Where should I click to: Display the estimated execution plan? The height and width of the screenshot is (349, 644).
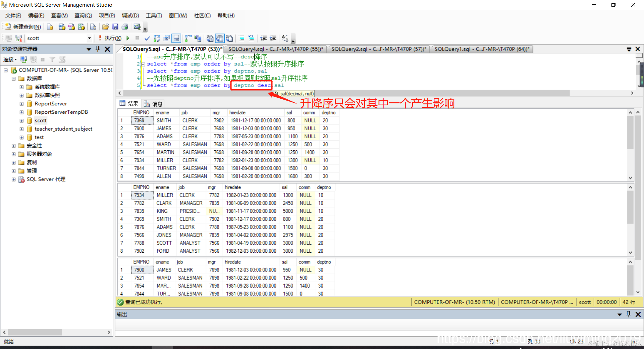click(x=157, y=38)
